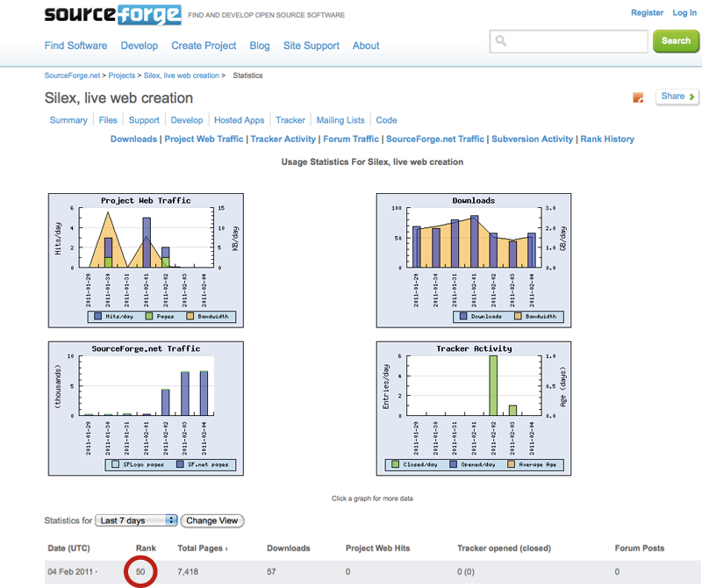Click the tracker value 0 (0)
The width and height of the screenshot is (702, 588).
point(466,572)
